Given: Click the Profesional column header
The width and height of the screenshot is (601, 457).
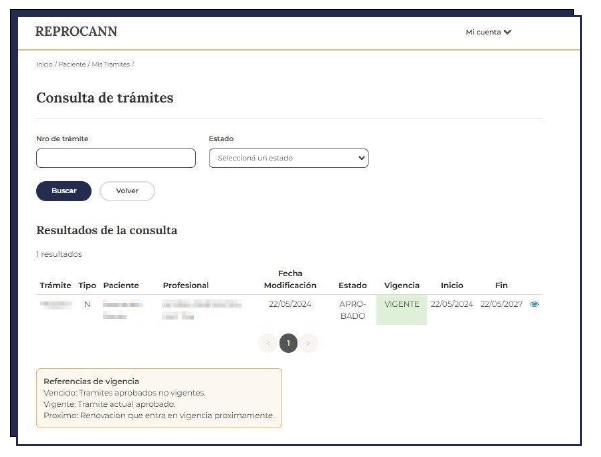Looking at the screenshot, I should (x=185, y=285).
